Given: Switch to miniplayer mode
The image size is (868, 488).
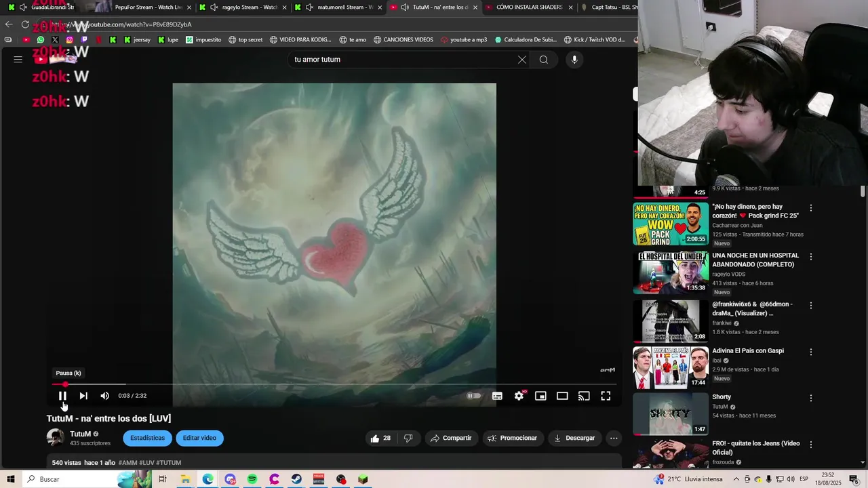Looking at the screenshot, I should 540,396.
